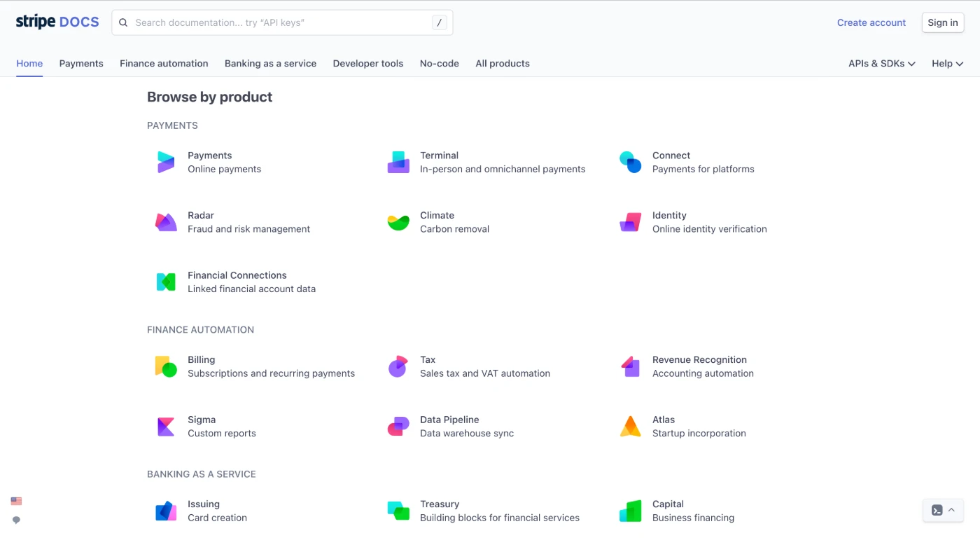Screen dimensions: 980x538
Task: Open the Help dropdown menu
Action: coord(948,63)
